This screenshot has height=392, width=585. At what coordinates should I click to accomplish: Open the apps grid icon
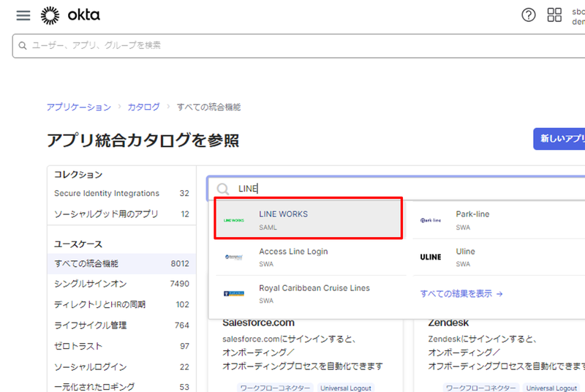pyautogui.click(x=554, y=15)
